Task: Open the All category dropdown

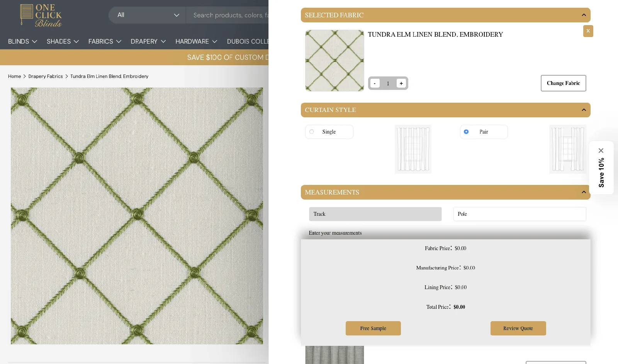Action: (148, 15)
